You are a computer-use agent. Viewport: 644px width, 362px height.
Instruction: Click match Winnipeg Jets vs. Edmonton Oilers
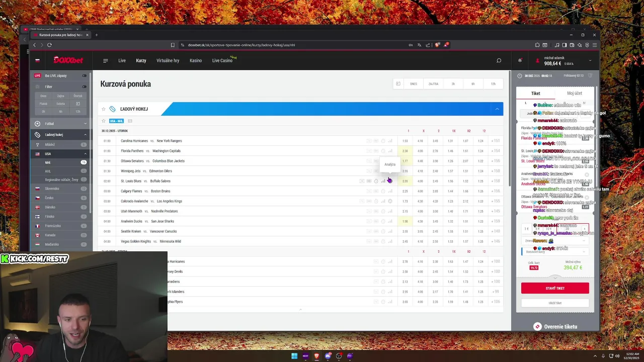146,171
